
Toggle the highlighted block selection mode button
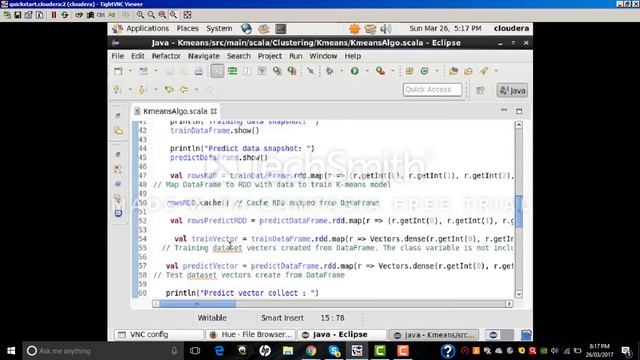point(217,71)
